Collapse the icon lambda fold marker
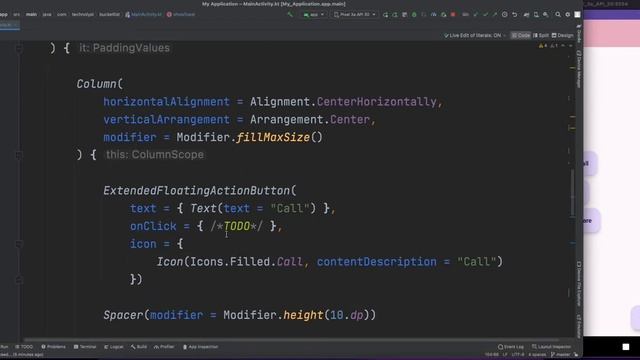The image size is (640, 360). (19, 244)
